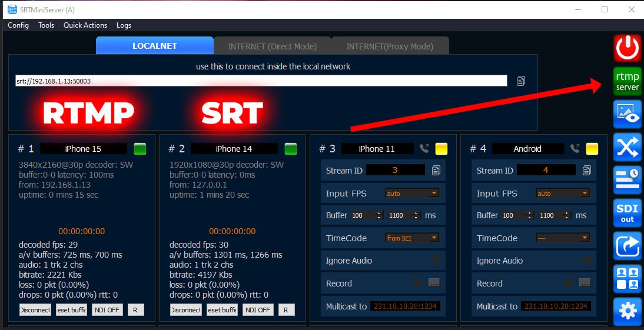Click the R button for stream 2
This screenshot has height=330, width=644.
pos(286,310)
